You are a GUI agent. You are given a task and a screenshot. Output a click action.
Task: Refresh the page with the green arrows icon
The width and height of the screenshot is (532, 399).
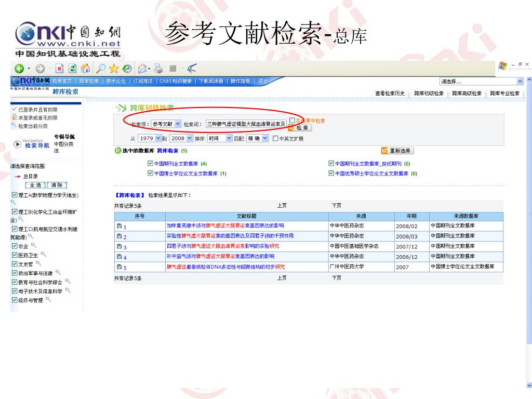(x=72, y=69)
